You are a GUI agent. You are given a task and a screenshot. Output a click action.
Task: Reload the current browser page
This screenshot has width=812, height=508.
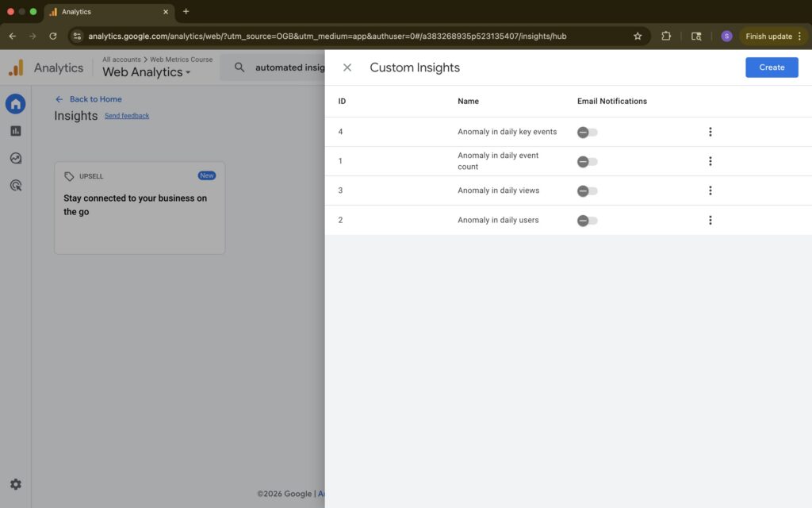click(x=53, y=36)
